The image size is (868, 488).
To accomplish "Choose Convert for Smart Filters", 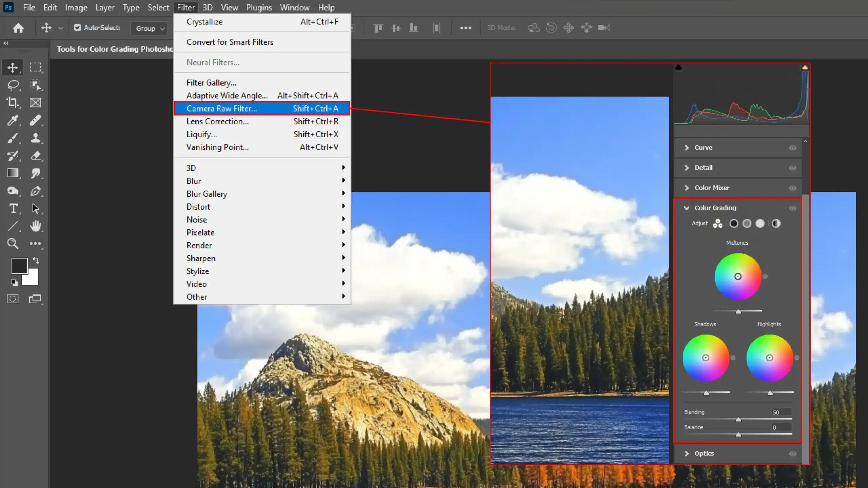I will click(262, 42).
